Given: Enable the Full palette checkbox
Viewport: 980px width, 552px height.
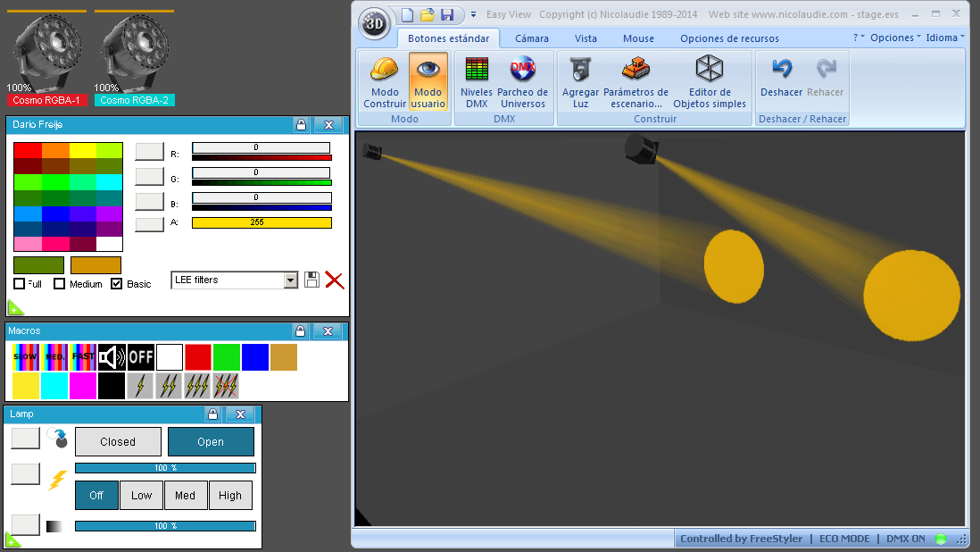Looking at the screenshot, I should pos(20,284).
